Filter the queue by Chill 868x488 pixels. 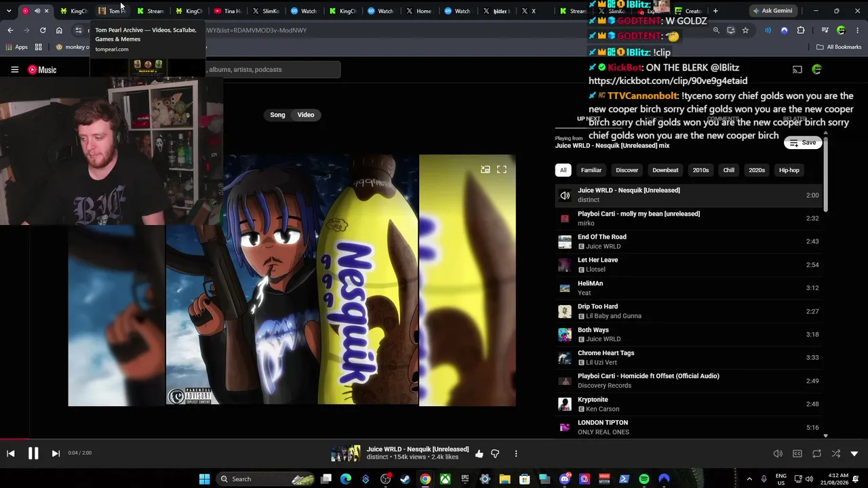[728, 170]
